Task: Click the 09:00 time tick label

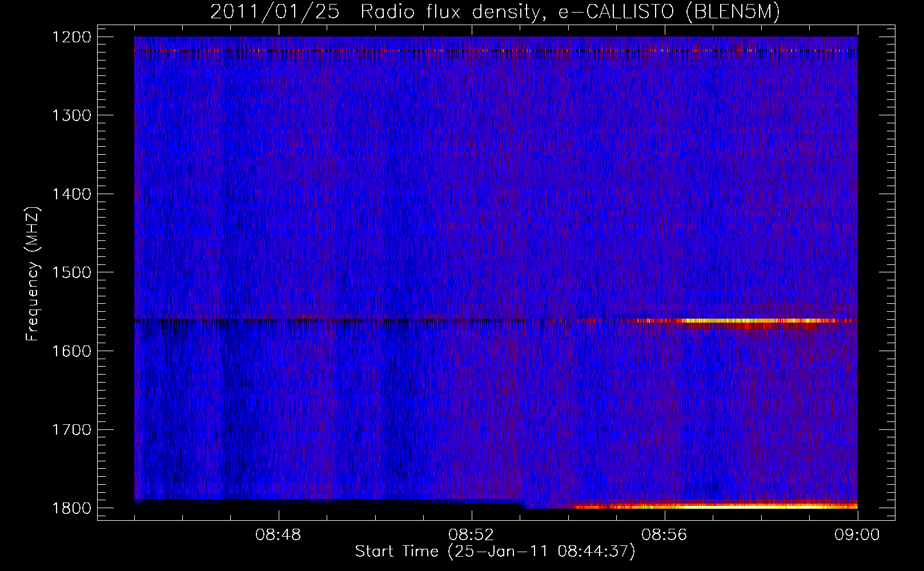Action: coord(857,535)
